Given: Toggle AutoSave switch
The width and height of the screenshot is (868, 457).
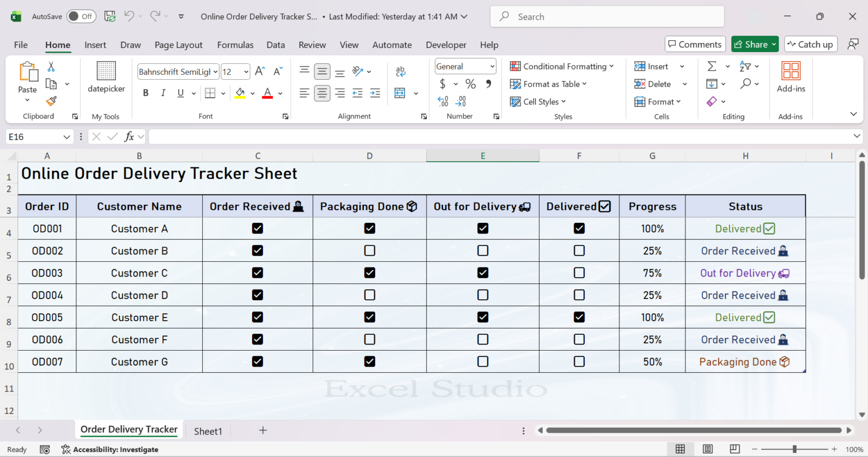Looking at the screenshot, I should click(81, 16).
